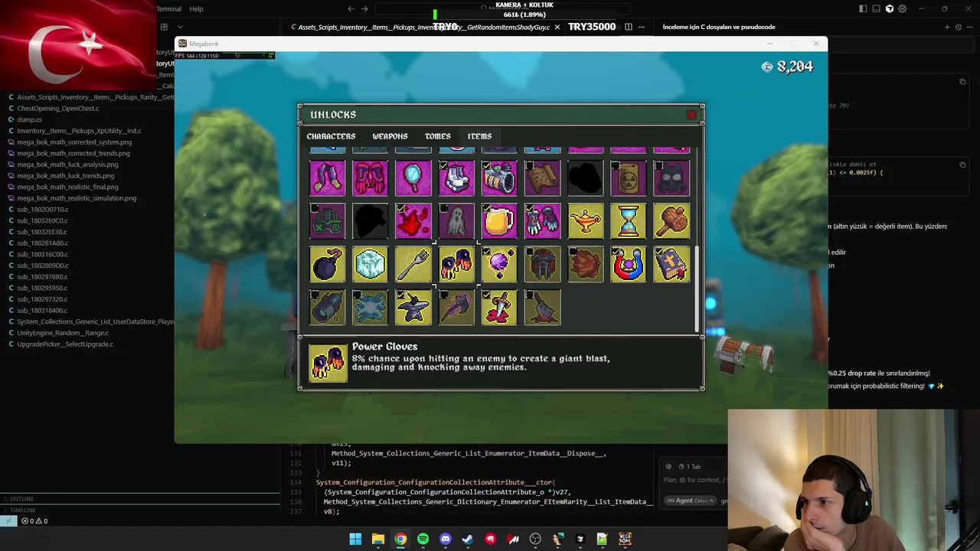Open OBS Studio from the taskbar
Screen dimensions: 980x551
pos(535,540)
